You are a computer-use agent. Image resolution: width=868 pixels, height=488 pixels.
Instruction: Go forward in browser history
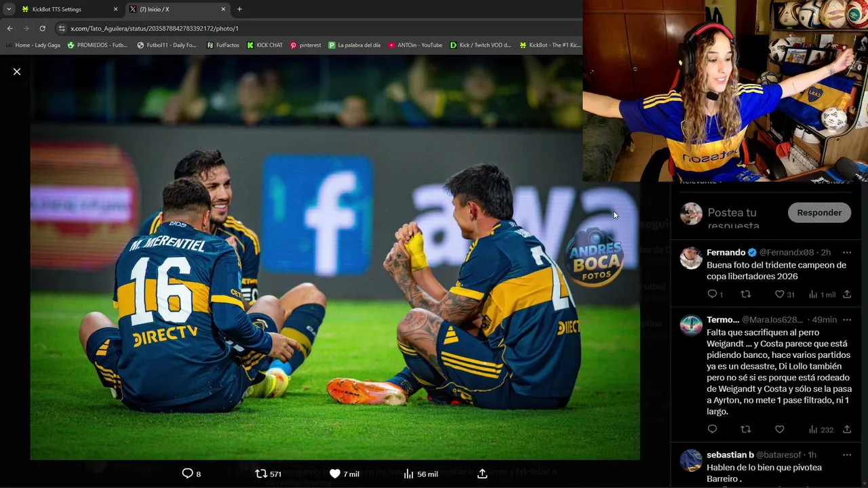click(26, 28)
